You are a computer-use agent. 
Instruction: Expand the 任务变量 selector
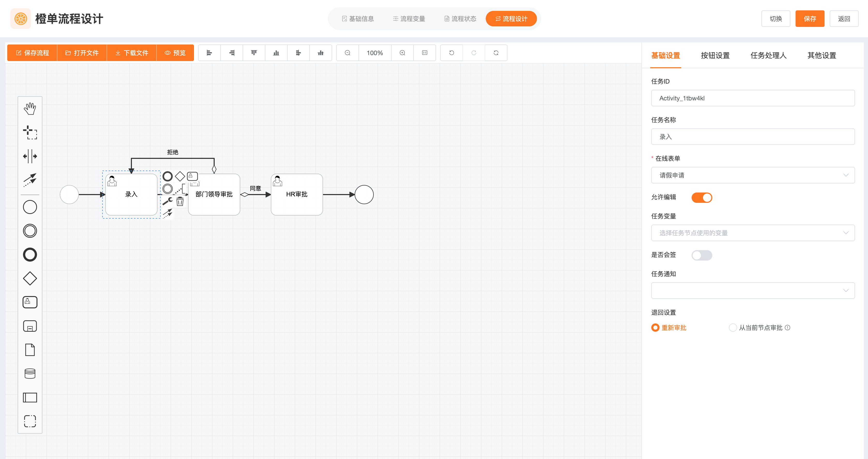(752, 233)
